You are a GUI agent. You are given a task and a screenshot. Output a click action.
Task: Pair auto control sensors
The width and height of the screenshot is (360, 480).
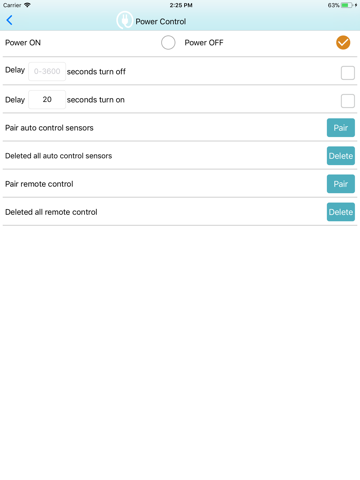[341, 128]
